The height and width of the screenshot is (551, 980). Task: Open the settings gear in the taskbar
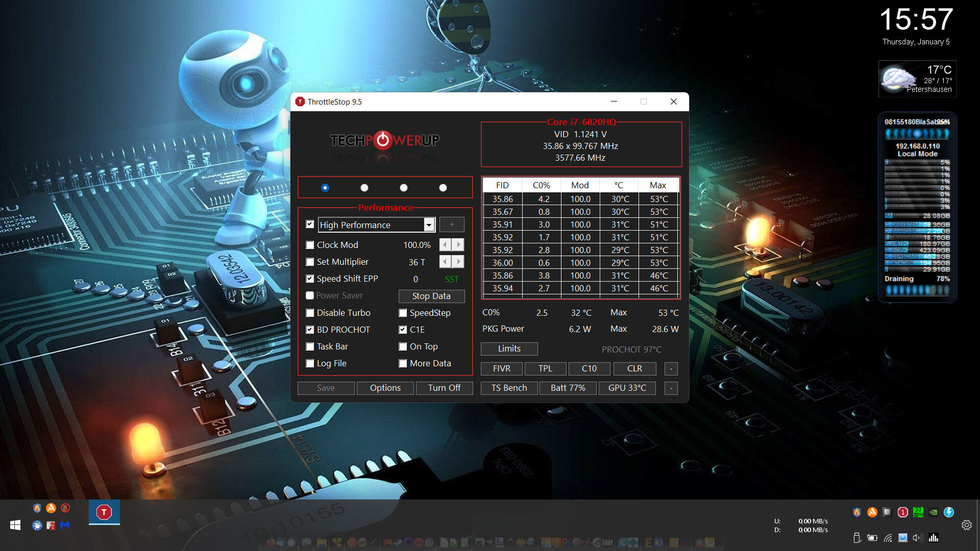[967, 525]
